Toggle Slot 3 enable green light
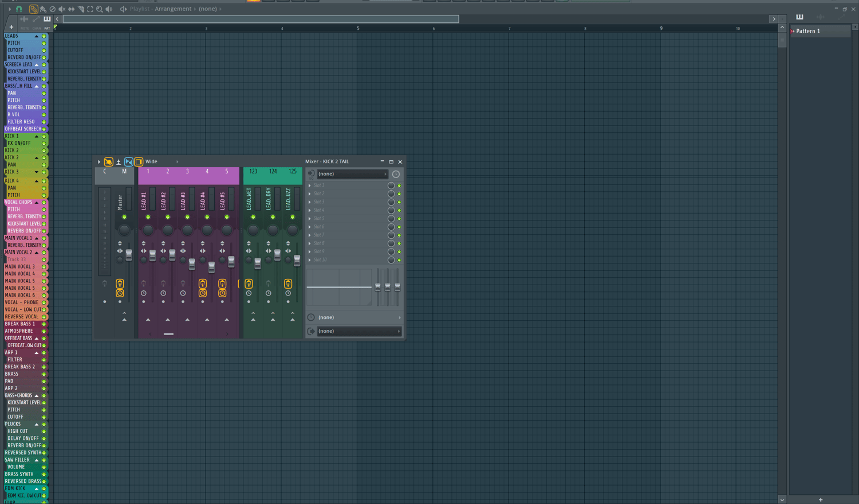Screen dimensions: 859x504 click(399, 202)
